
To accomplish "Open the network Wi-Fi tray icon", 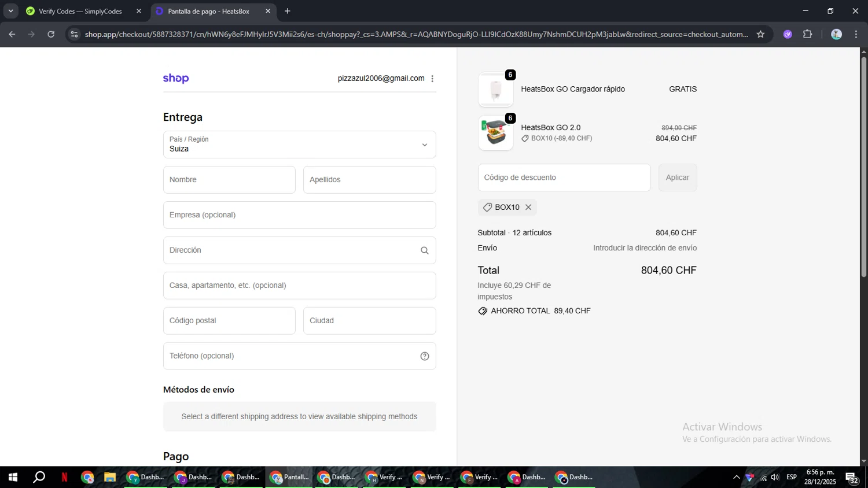I will pyautogui.click(x=763, y=477).
